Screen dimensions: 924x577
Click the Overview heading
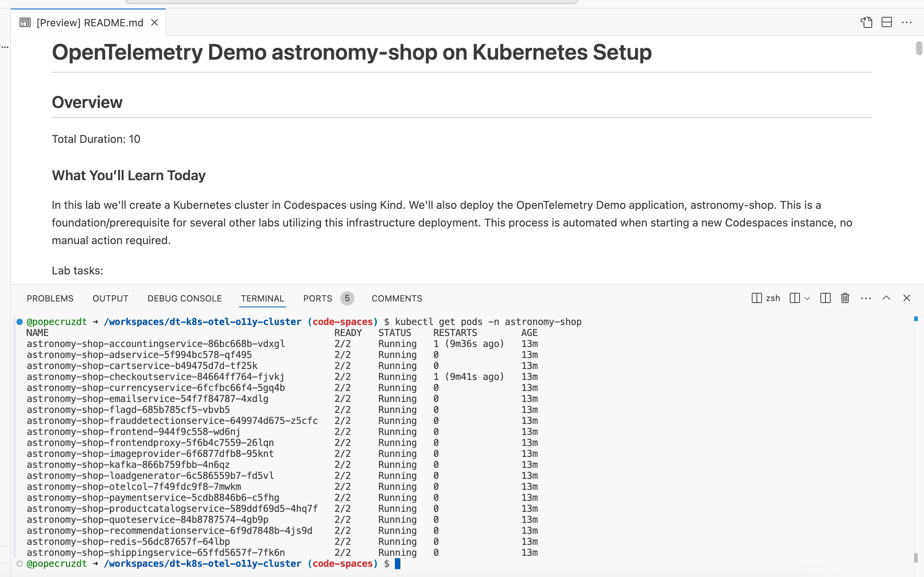pos(87,102)
